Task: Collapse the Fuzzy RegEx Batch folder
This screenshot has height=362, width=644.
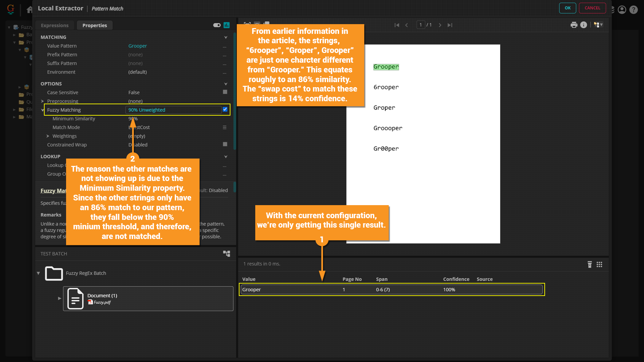Action: click(38, 273)
